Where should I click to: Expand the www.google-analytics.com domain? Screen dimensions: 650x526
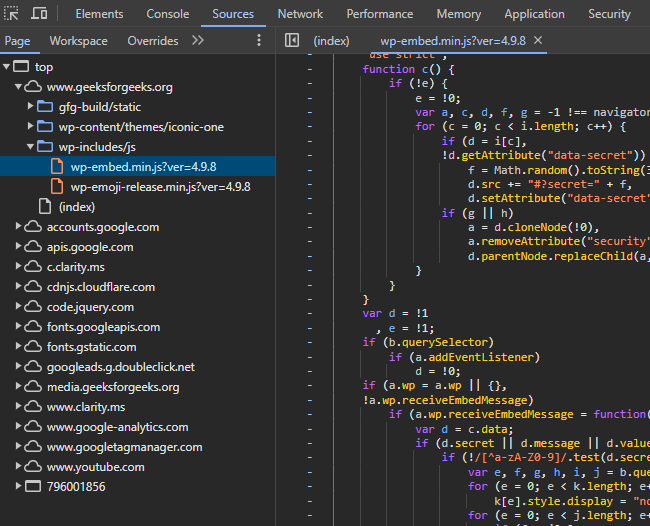click(x=18, y=426)
